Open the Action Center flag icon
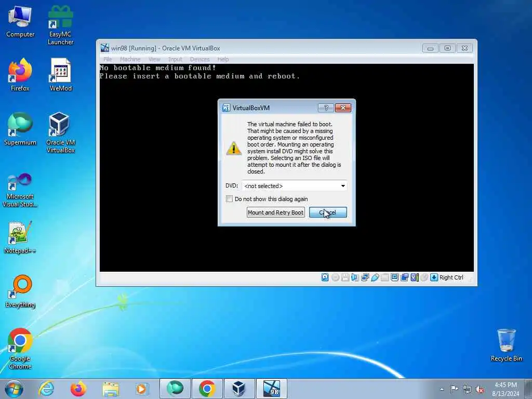The width and height of the screenshot is (532, 399). [454, 389]
